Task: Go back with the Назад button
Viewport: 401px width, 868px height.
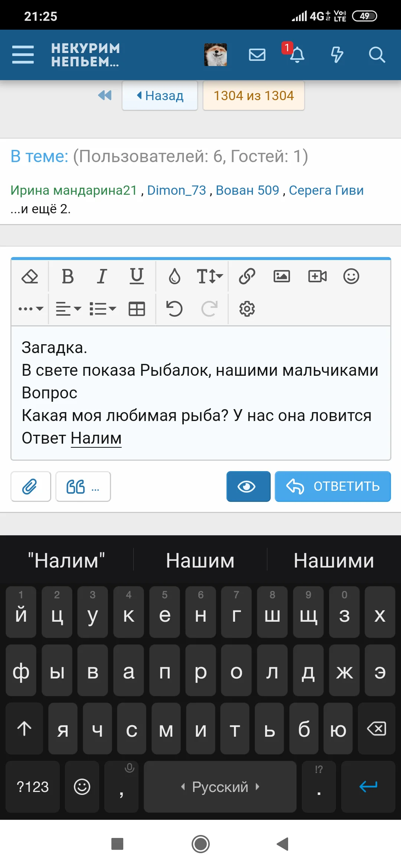Action: click(x=160, y=96)
